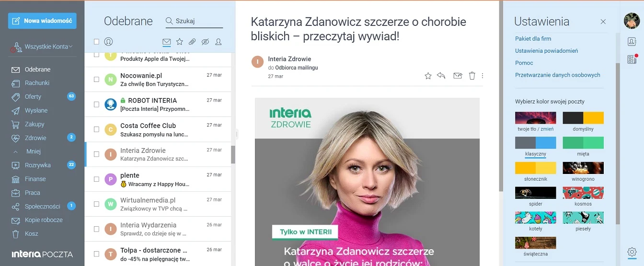Viewport: 644px width, 266px height.
Task: Close the Ustawienia settings panel
Action: [x=603, y=22]
